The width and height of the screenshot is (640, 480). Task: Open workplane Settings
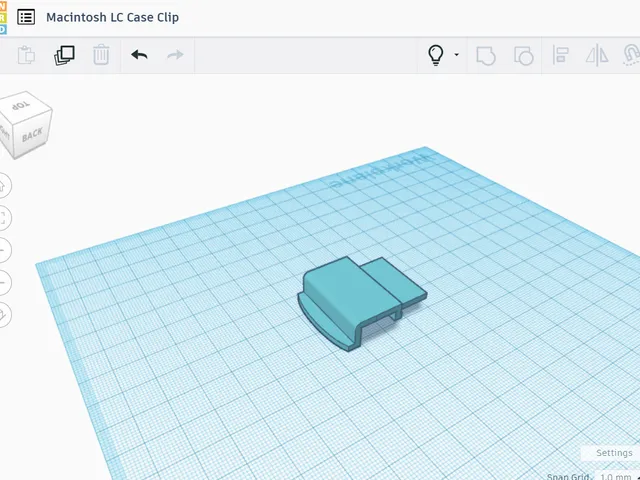pyautogui.click(x=613, y=453)
